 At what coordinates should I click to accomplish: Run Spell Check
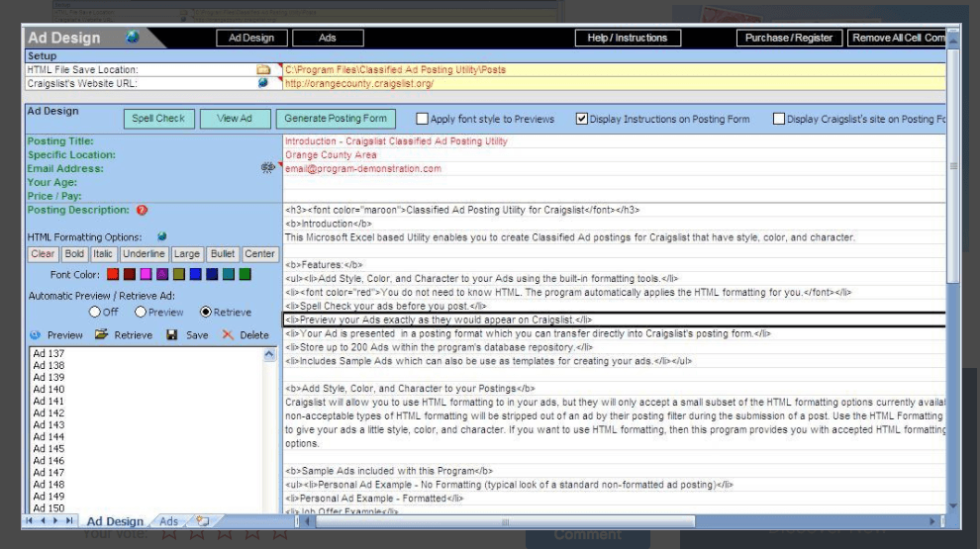click(x=158, y=119)
